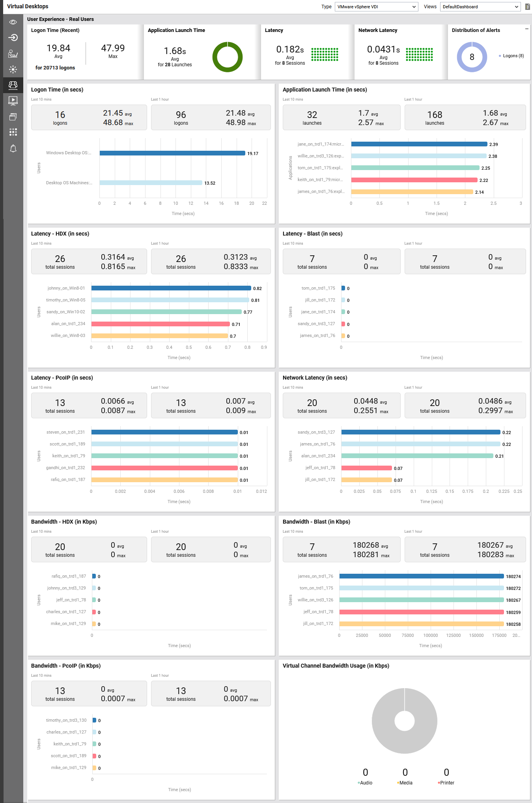Open the dotted grid sidebar icon
Viewport: 532px width, 803px height.
(13, 132)
